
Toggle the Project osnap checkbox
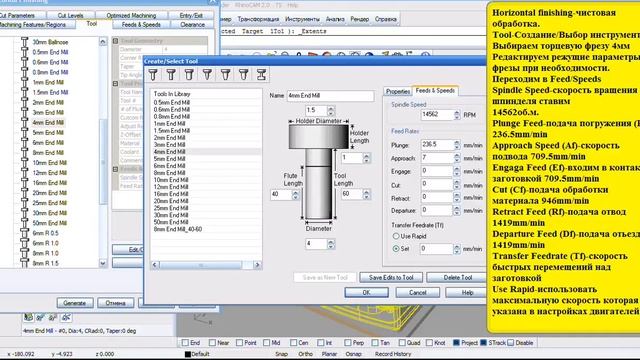[x=456, y=343]
